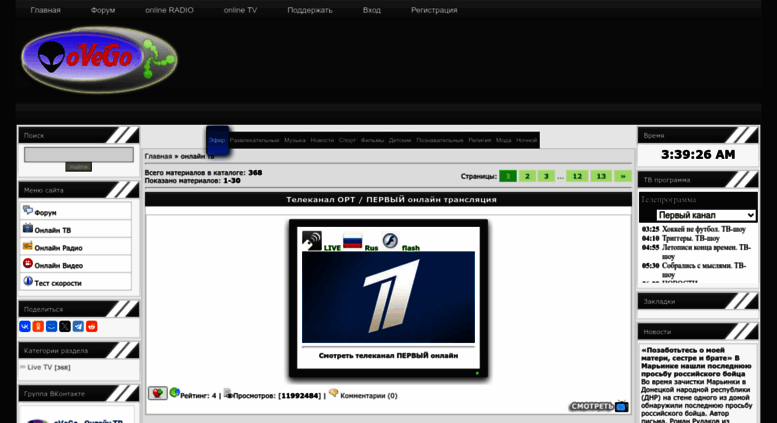The image size is (777, 423).
Task: Select the Мода category tab
Action: pyautogui.click(x=503, y=140)
